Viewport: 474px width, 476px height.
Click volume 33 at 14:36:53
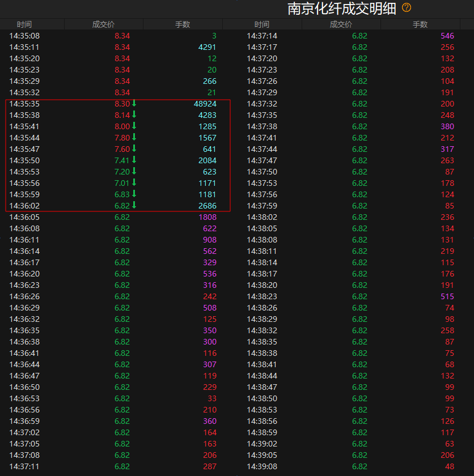coord(211,398)
